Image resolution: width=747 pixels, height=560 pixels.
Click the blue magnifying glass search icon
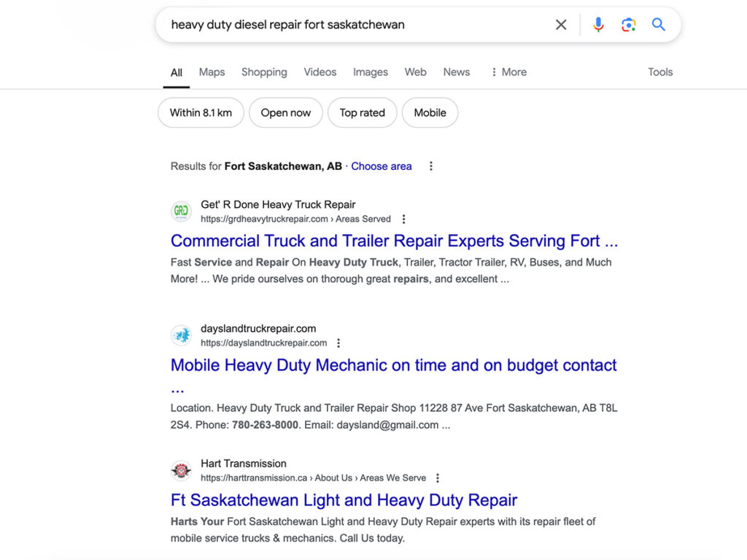pos(658,24)
